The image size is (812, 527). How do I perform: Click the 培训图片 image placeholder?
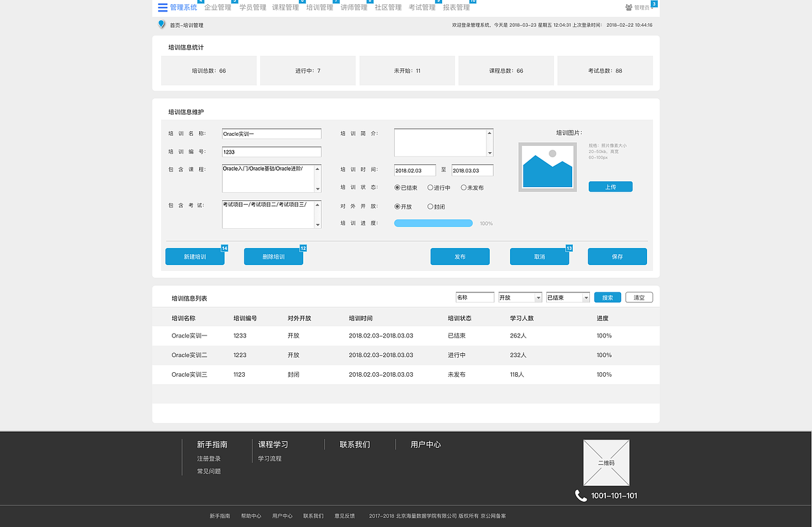tap(547, 167)
